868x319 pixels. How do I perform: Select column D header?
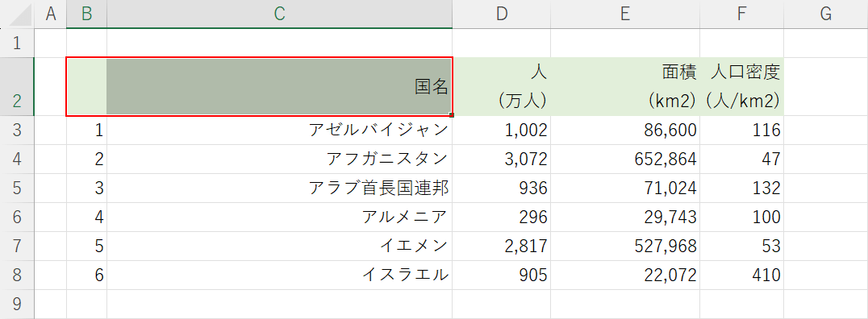[x=502, y=14]
